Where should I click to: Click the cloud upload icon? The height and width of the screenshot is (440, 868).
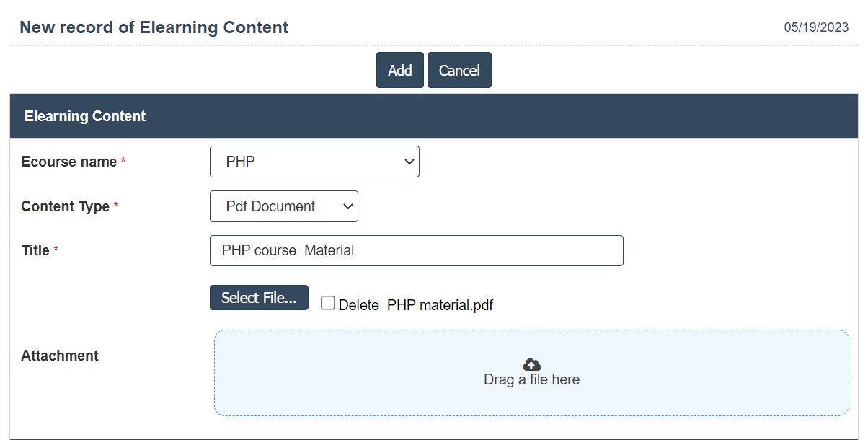[x=531, y=365]
